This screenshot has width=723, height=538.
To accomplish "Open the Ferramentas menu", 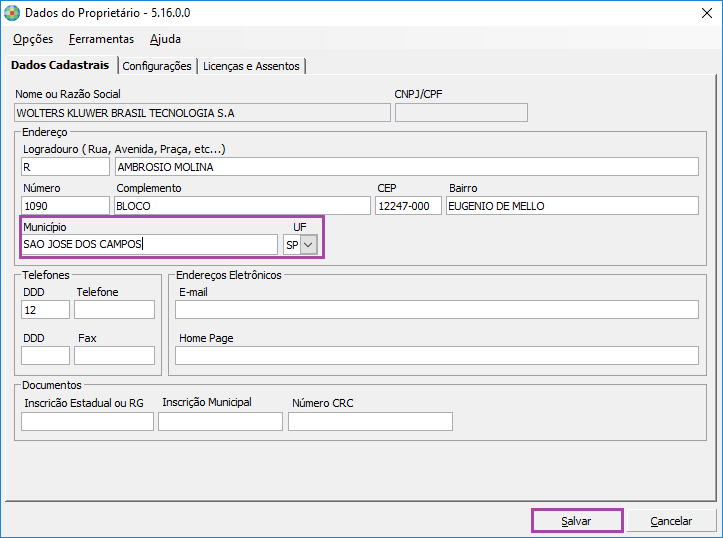I will coord(101,39).
